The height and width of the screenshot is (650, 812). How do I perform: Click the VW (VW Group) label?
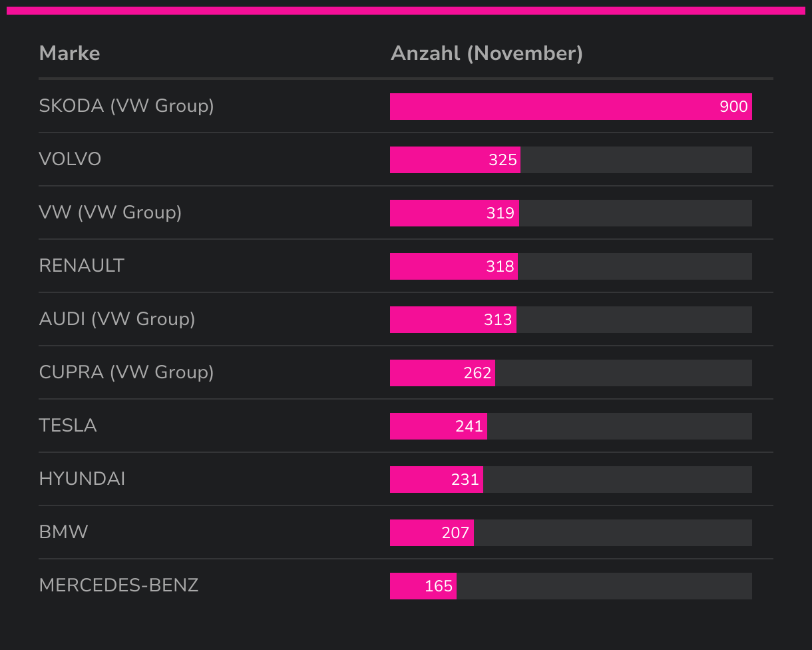pyautogui.click(x=110, y=212)
